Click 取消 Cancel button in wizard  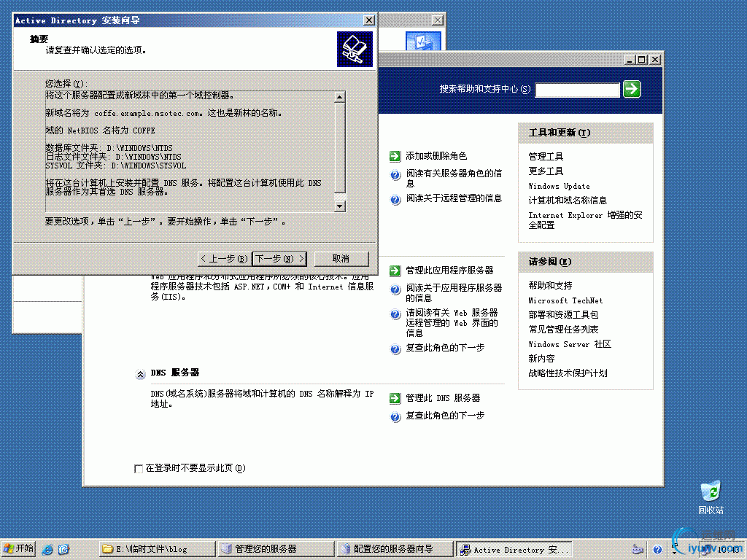[x=341, y=259]
